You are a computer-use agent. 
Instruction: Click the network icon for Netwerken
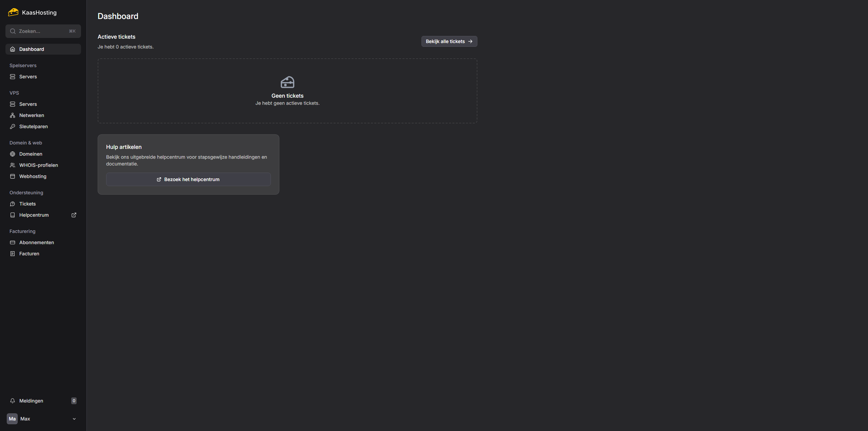(x=13, y=115)
